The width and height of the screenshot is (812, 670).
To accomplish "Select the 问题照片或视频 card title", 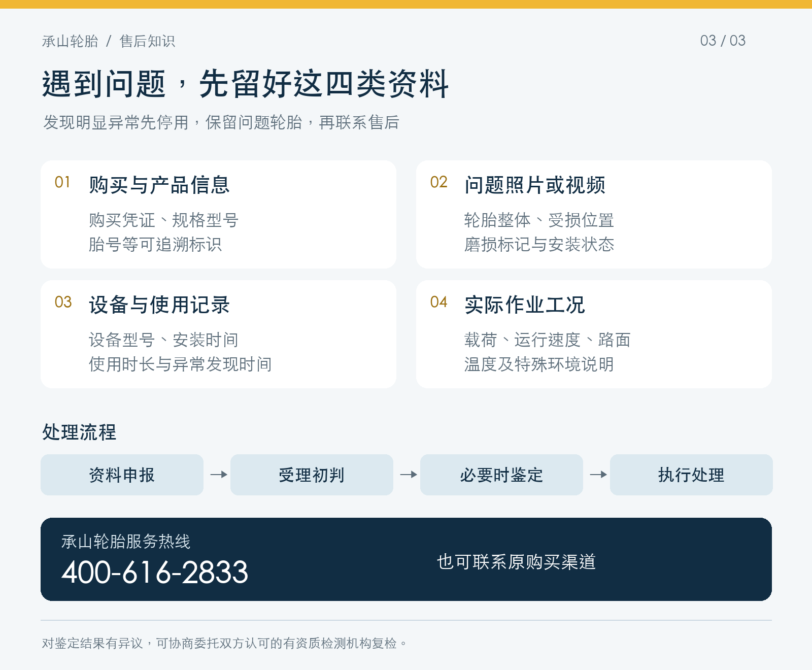I will click(535, 185).
